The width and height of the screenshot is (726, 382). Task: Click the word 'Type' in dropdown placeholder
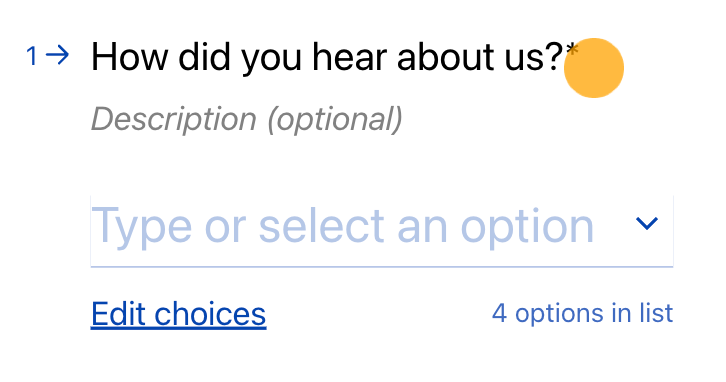[142, 228]
